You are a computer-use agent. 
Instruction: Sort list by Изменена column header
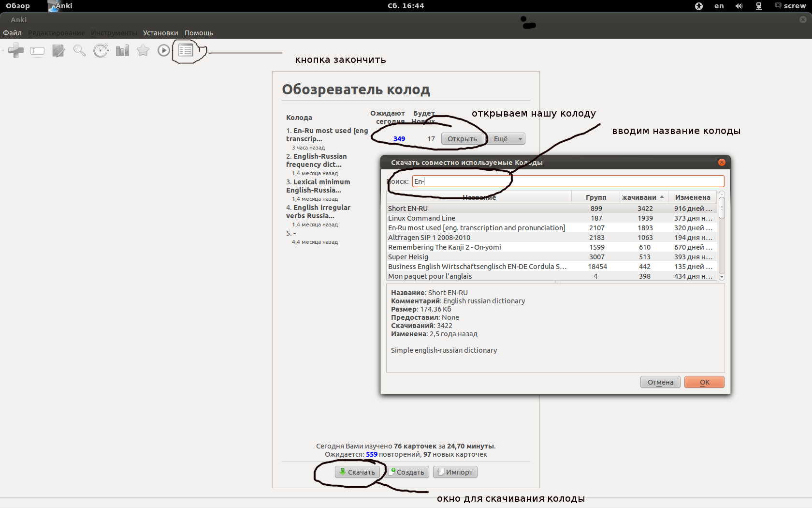click(x=693, y=197)
